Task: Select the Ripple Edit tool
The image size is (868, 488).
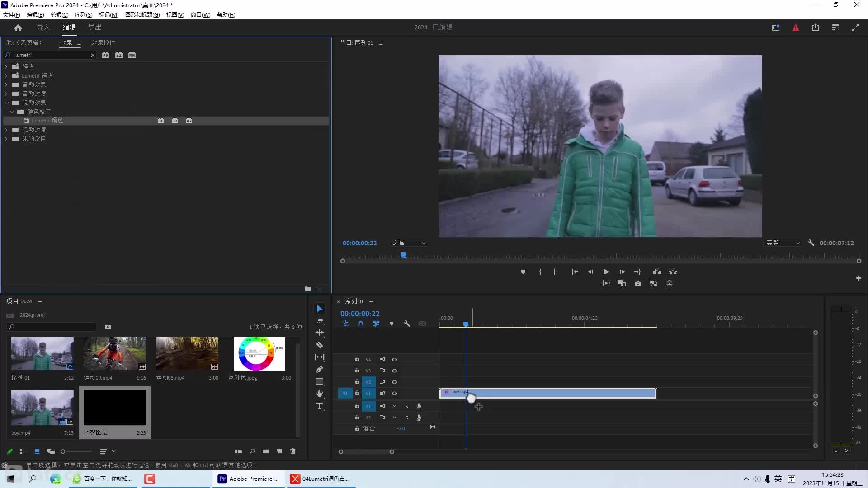Action: click(320, 333)
